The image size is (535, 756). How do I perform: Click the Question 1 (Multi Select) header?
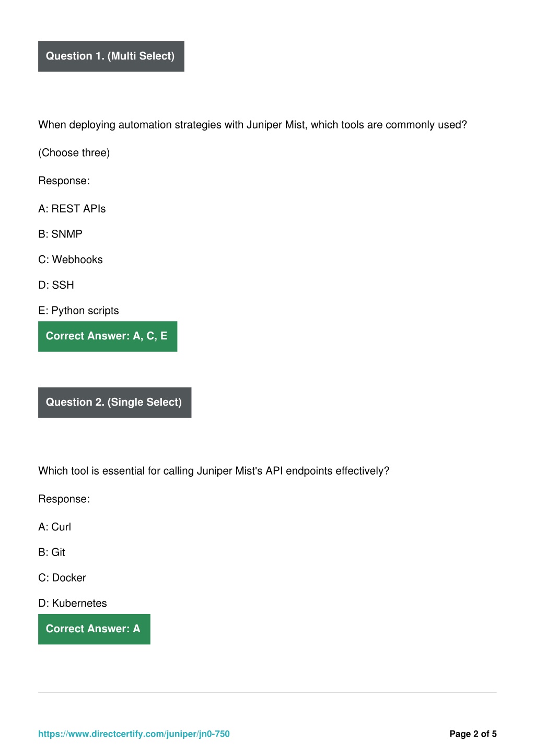(x=111, y=56)
